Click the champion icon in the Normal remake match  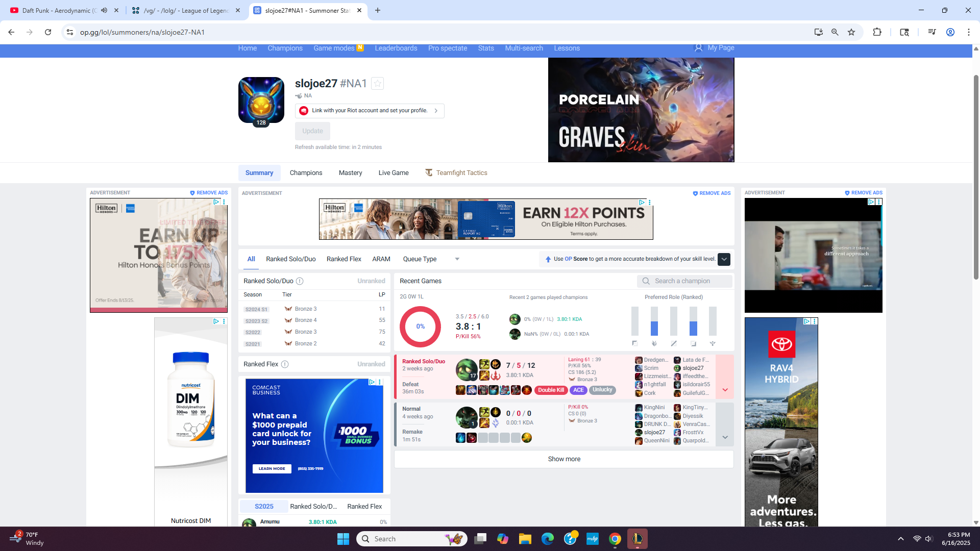pos(466,417)
